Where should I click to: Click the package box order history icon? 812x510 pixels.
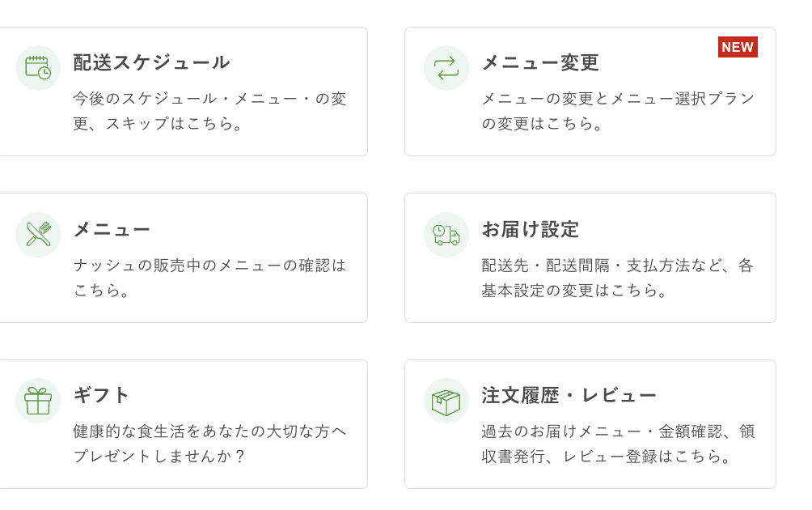pyautogui.click(x=446, y=401)
